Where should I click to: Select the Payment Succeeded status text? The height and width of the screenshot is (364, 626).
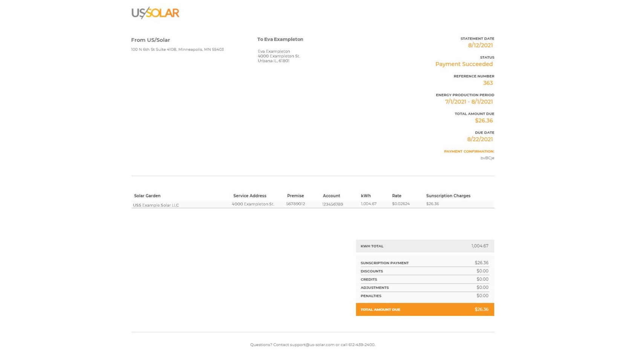pos(464,64)
